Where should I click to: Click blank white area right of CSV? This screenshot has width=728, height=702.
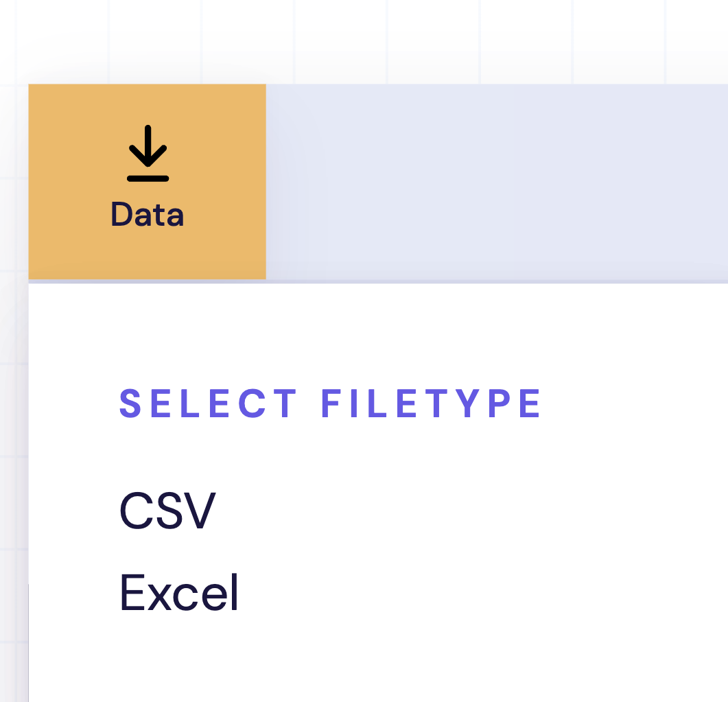446,511
